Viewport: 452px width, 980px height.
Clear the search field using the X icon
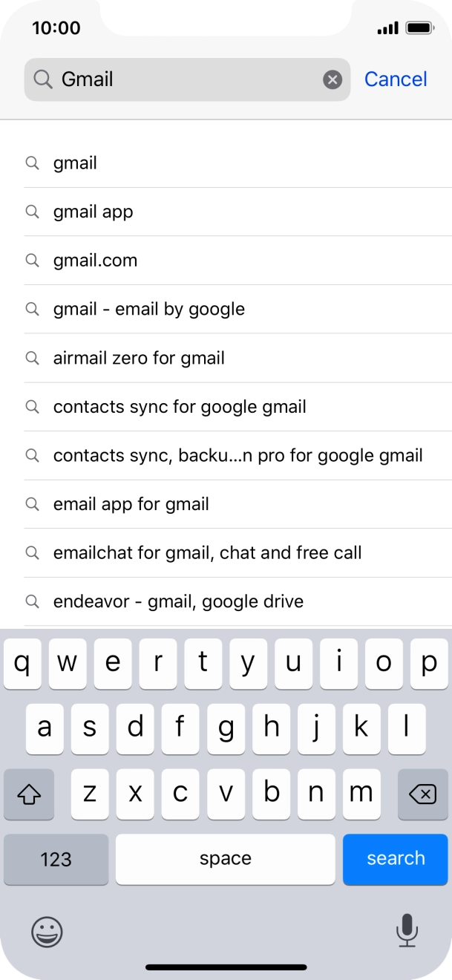click(332, 79)
